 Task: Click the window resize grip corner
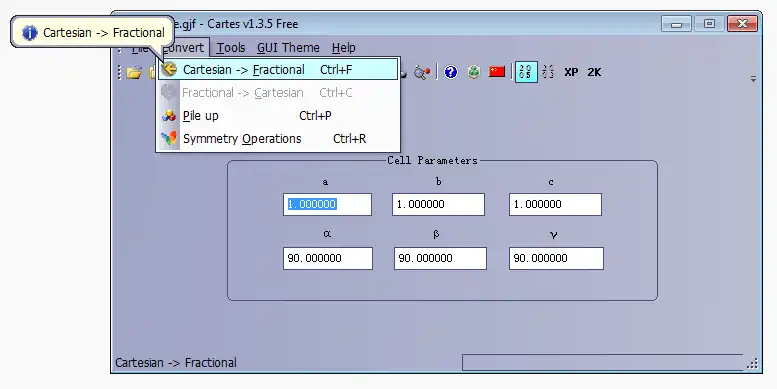click(x=753, y=364)
